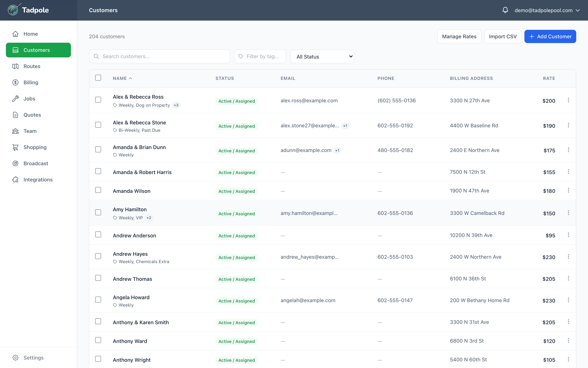Viewport: 588px width, 368px height.
Task: Click the Shopping cart icon
Action: [15, 147]
